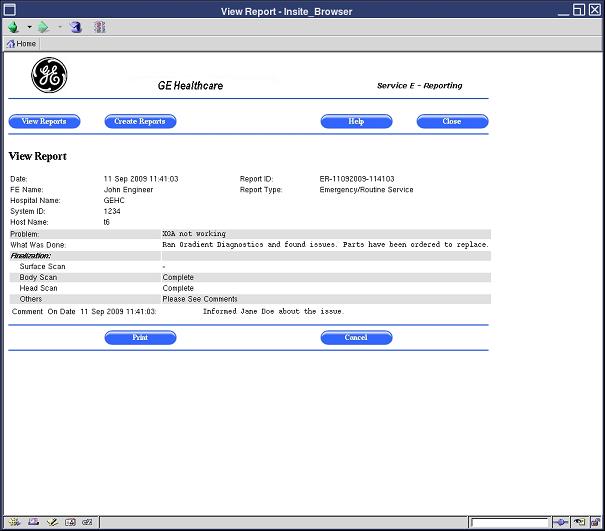Click the fourth status bar component icon
This screenshot has width=605, height=531.
click(x=69, y=522)
